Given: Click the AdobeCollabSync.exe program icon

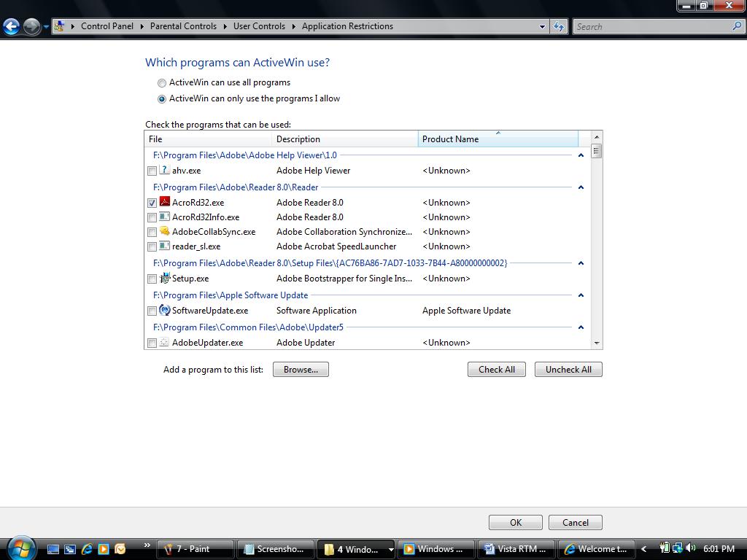Looking at the screenshot, I should pos(164,231).
